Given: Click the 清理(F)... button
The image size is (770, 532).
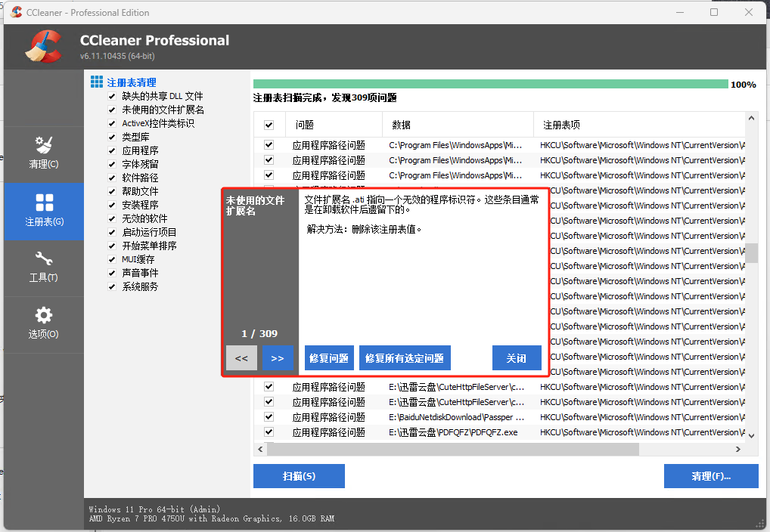Looking at the screenshot, I should point(711,476).
